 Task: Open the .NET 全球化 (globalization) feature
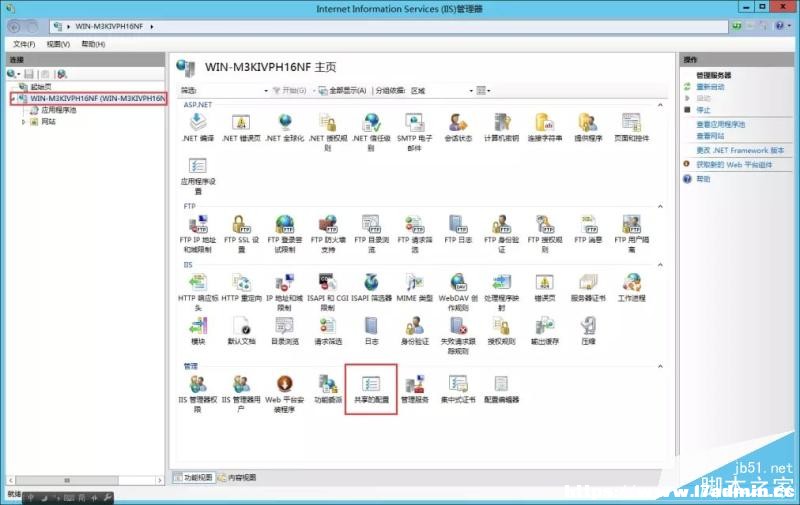285,128
